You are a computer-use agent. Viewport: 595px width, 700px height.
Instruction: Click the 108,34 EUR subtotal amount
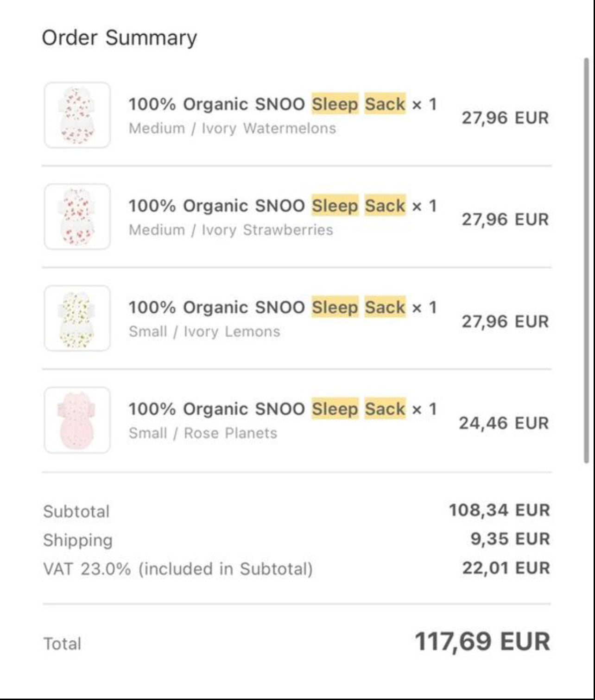[x=499, y=510]
